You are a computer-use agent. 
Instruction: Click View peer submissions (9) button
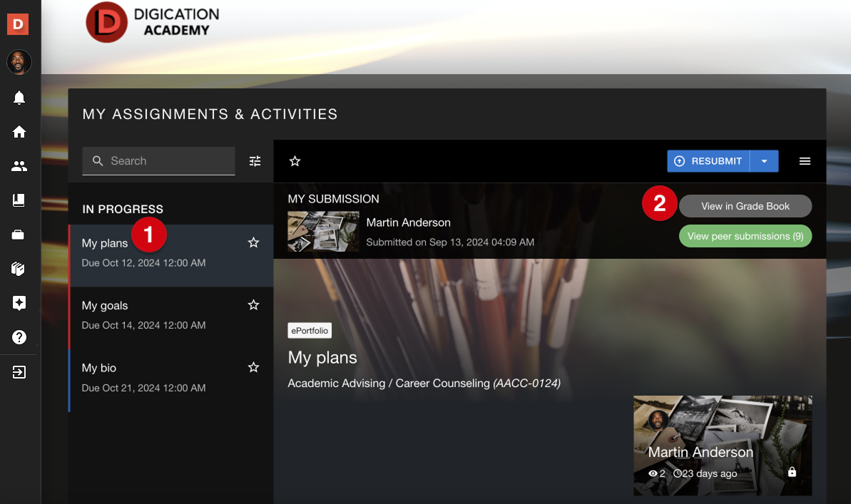tap(745, 236)
